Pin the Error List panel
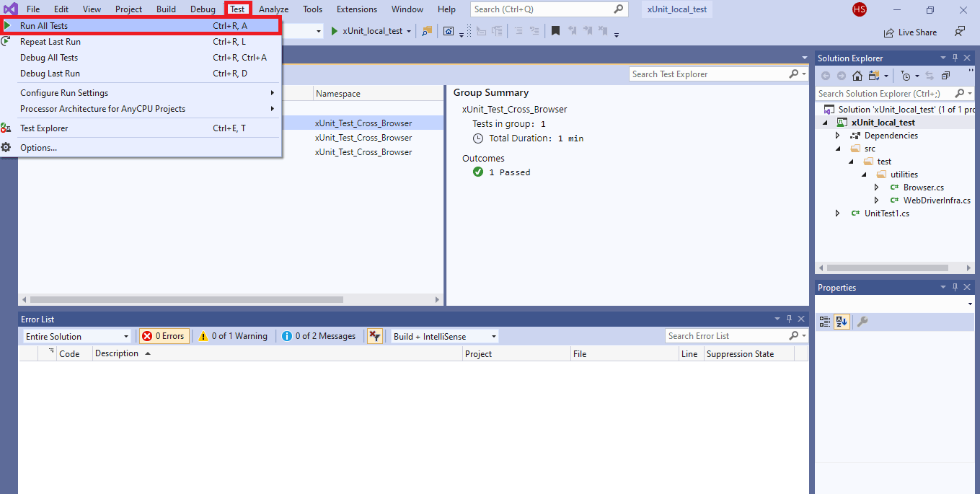Screen dimensions: 980x494 coord(789,319)
